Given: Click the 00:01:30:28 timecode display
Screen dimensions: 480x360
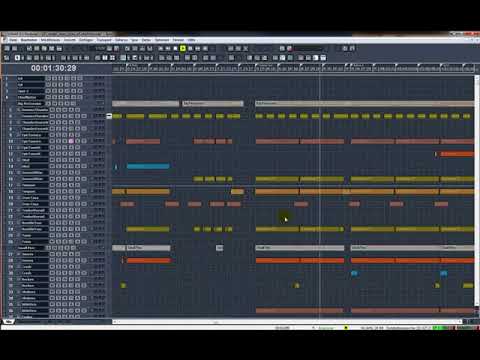Looking at the screenshot, I should (54, 68).
